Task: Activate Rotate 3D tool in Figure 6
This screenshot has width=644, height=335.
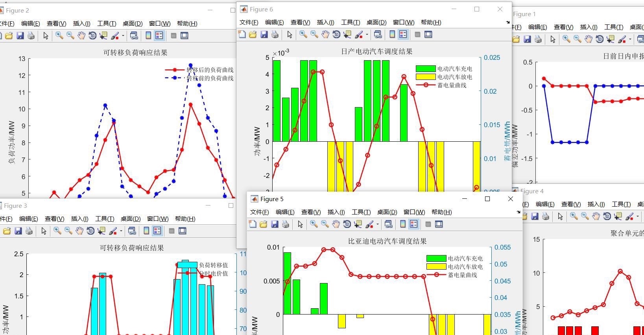Action: point(336,35)
